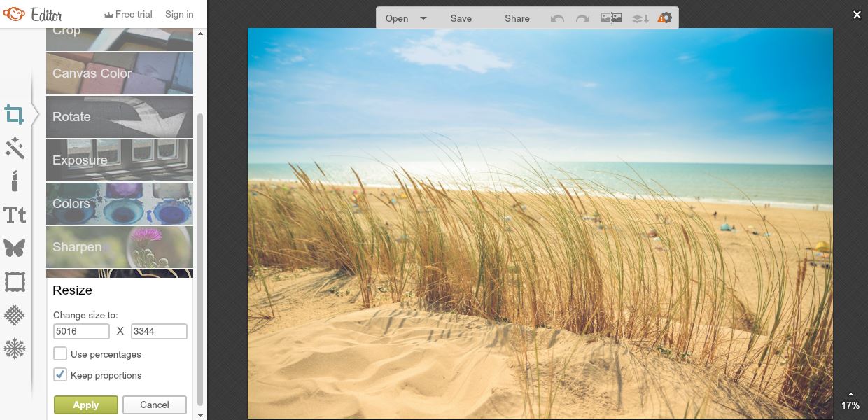Redo the last undone edit

582,18
